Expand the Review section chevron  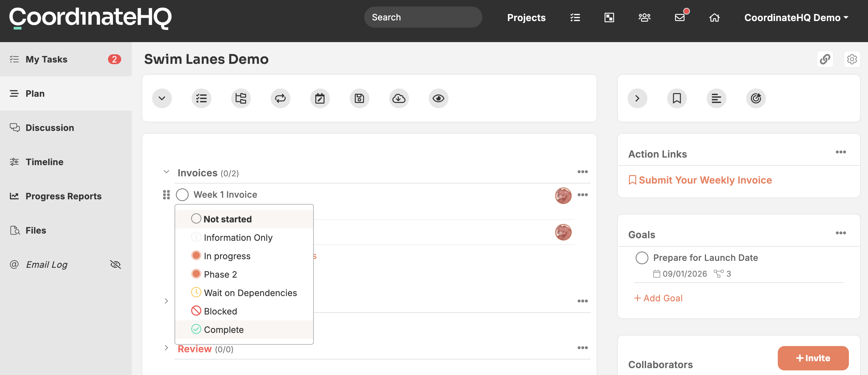coord(166,348)
